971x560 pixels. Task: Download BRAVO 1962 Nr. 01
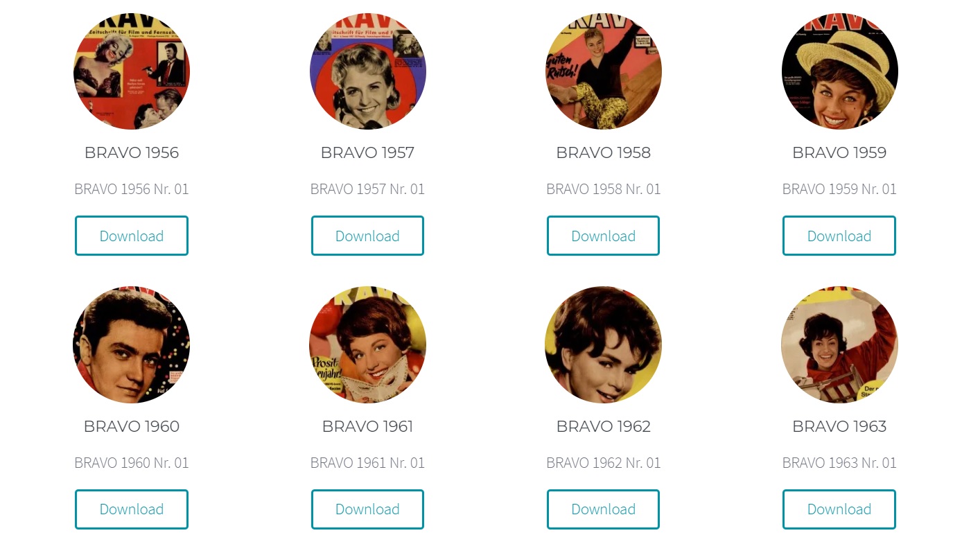click(604, 509)
